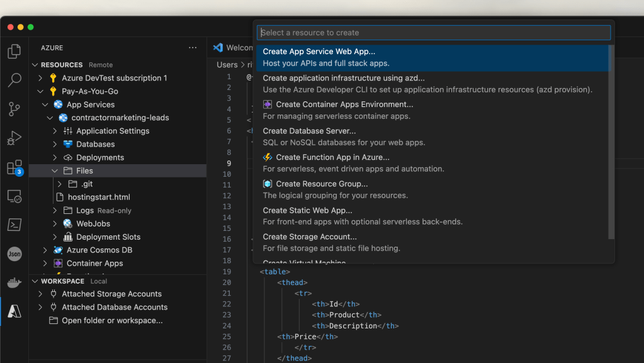Screen dimensions: 644x363
Task: Choose Create application infrastructure using azd
Action: 432,84
